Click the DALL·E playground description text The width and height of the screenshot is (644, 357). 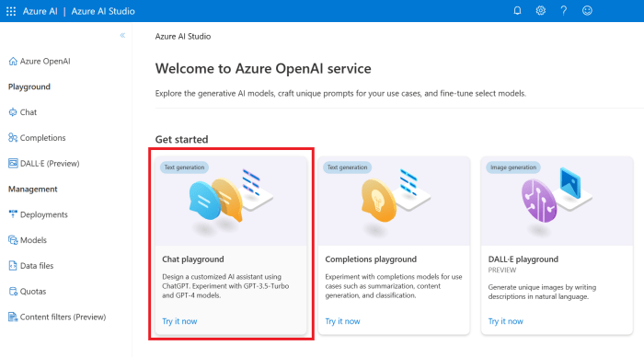tap(542, 292)
